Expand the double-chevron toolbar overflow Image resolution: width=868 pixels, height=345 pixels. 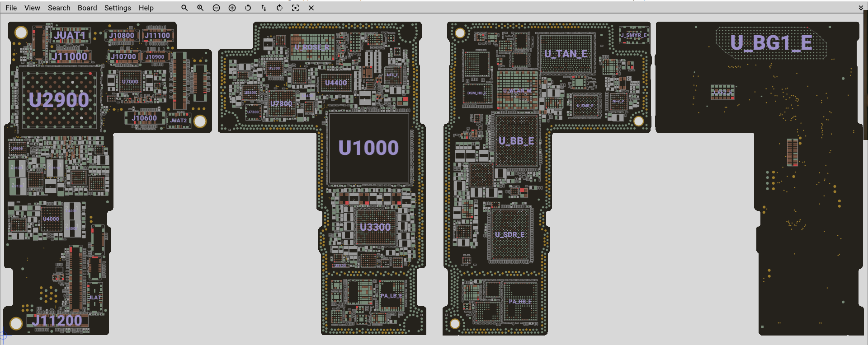pos(861,8)
